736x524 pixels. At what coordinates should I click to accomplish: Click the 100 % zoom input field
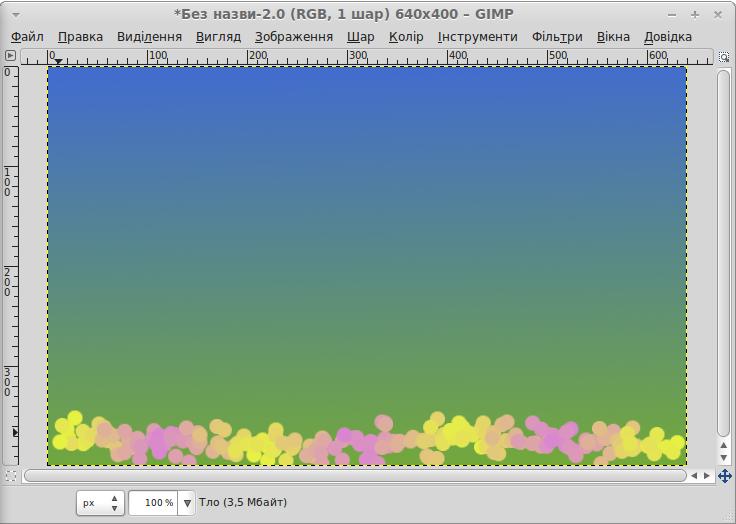(153, 503)
